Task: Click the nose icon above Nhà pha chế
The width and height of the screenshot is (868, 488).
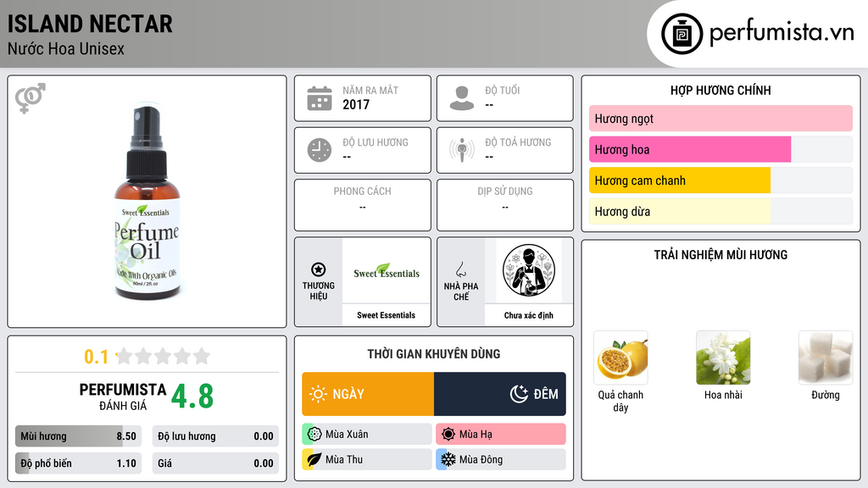Action: [460, 269]
